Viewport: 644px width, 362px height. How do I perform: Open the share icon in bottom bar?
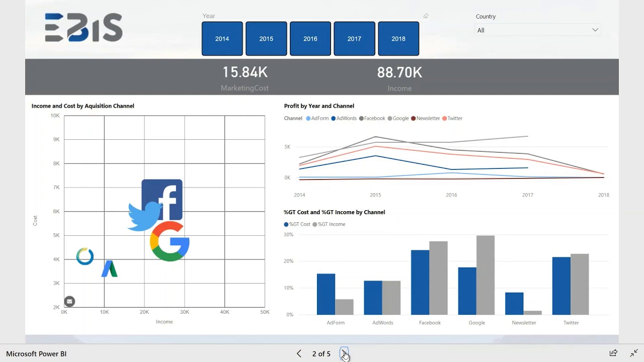tap(613, 353)
